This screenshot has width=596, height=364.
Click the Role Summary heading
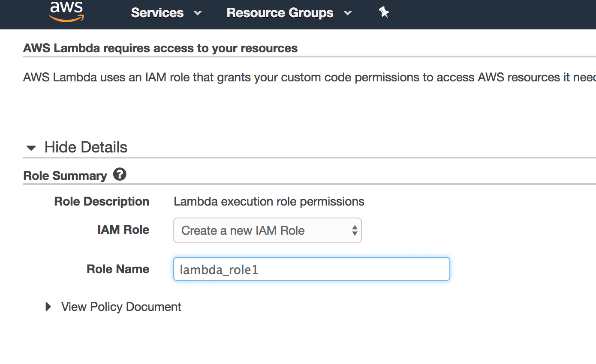(x=65, y=176)
